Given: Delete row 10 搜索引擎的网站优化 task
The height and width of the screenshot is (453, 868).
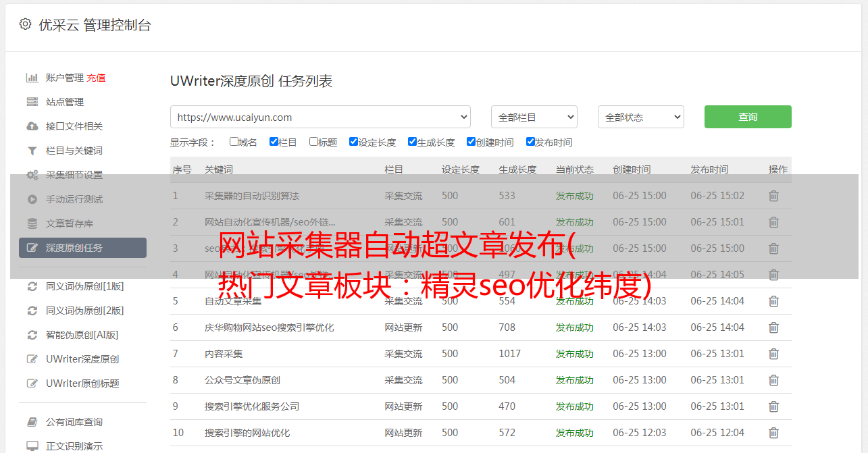Looking at the screenshot, I should point(774,433).
